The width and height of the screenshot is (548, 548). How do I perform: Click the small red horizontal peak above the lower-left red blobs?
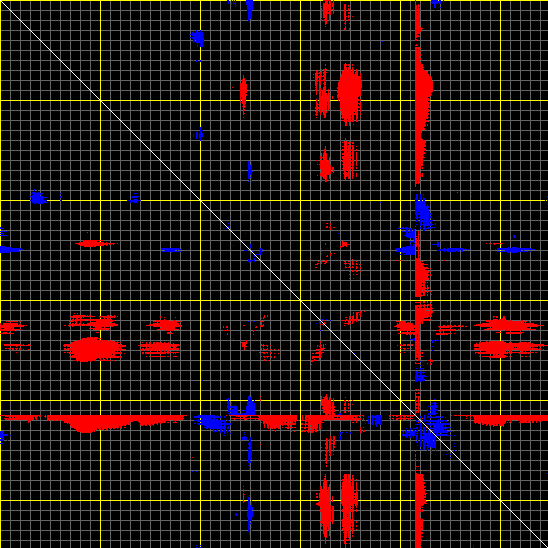click(94, 243)
